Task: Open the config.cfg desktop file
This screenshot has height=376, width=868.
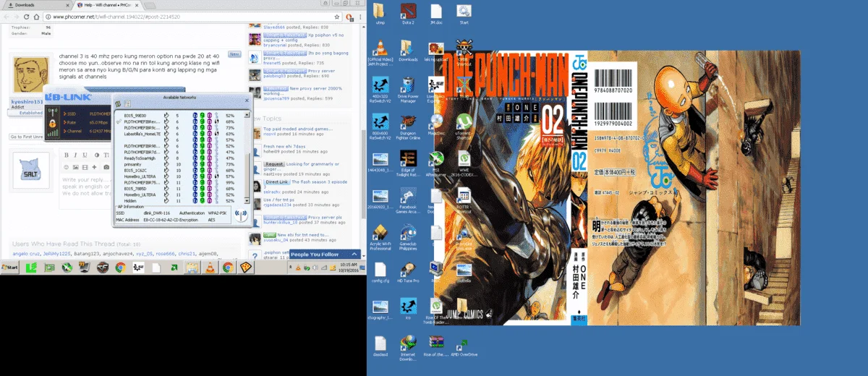Action: [380, 272]
